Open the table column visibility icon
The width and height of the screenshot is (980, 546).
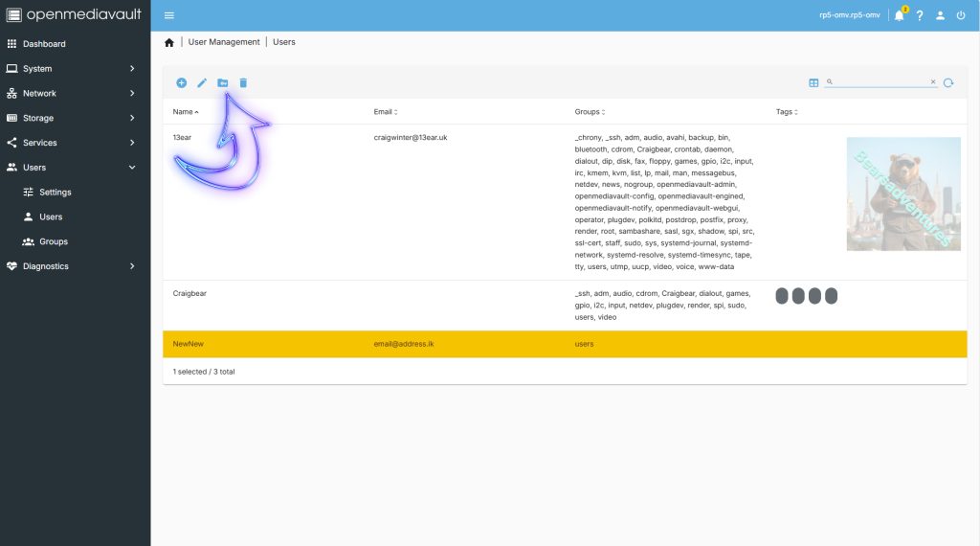point(813,83)
